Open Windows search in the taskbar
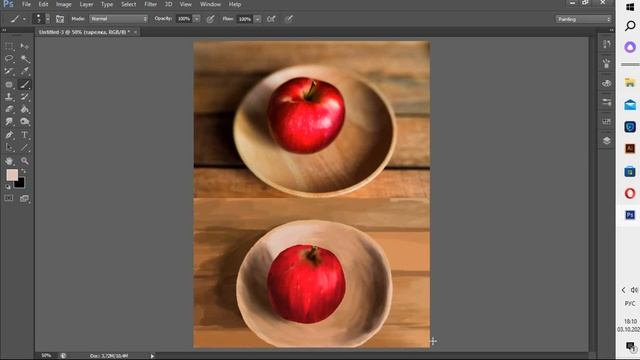The width and height of the screenshot is (640, 360). tap(630, 26)
